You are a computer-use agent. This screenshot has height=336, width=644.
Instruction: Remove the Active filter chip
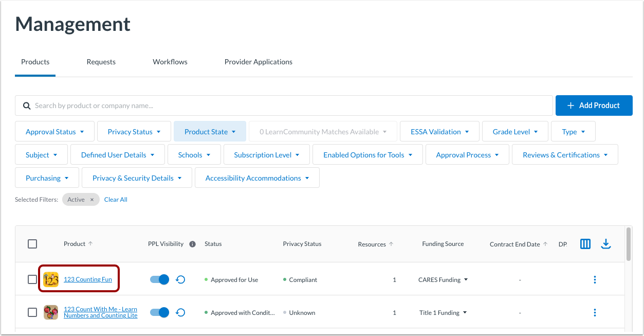pyautogui.click(x=92, y=199)
